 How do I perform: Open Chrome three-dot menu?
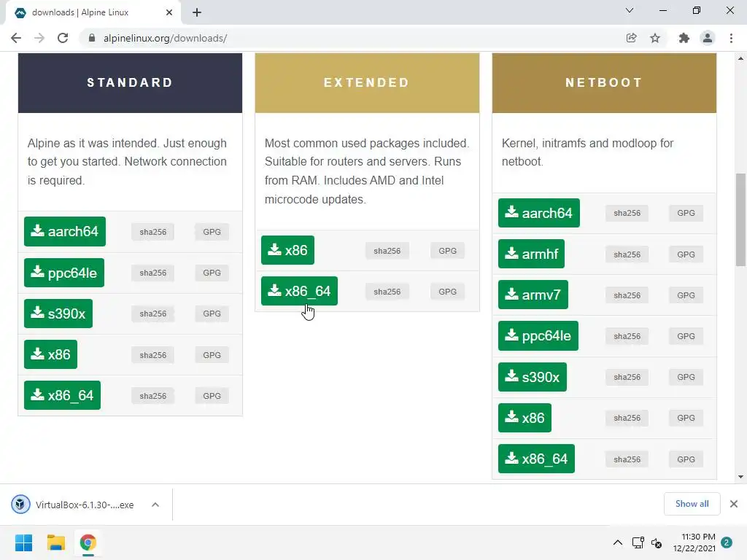[x=731, y=38]
